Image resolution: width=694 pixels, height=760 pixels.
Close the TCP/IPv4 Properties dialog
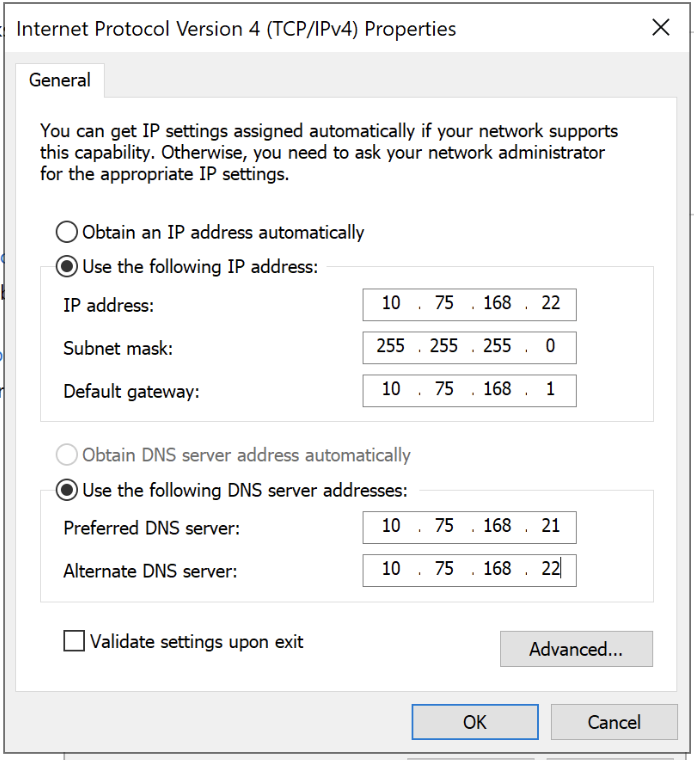tap(660, 28)
